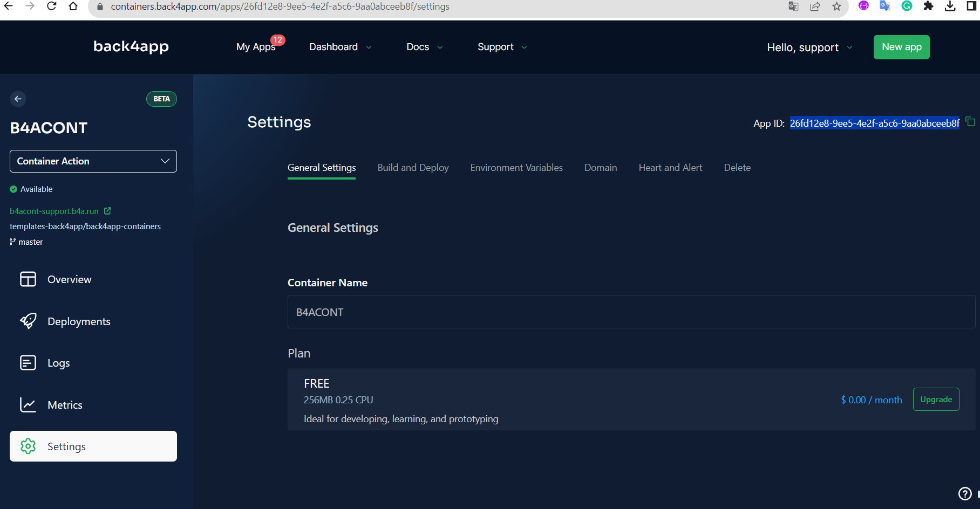This screenshot has width=980, height=509.
Task: Click the translate page icon
Action: pyautogui.click(x=793, y=6)
